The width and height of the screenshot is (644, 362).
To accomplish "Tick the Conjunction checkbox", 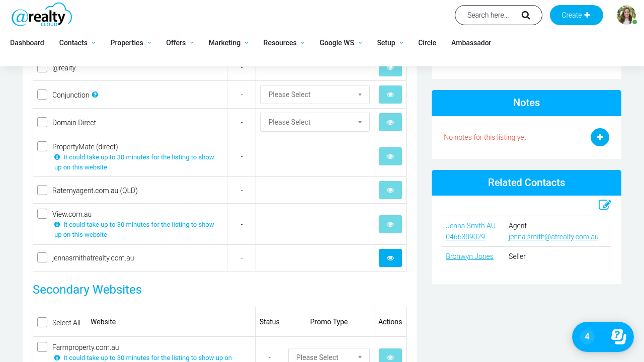I will (42, 95).
